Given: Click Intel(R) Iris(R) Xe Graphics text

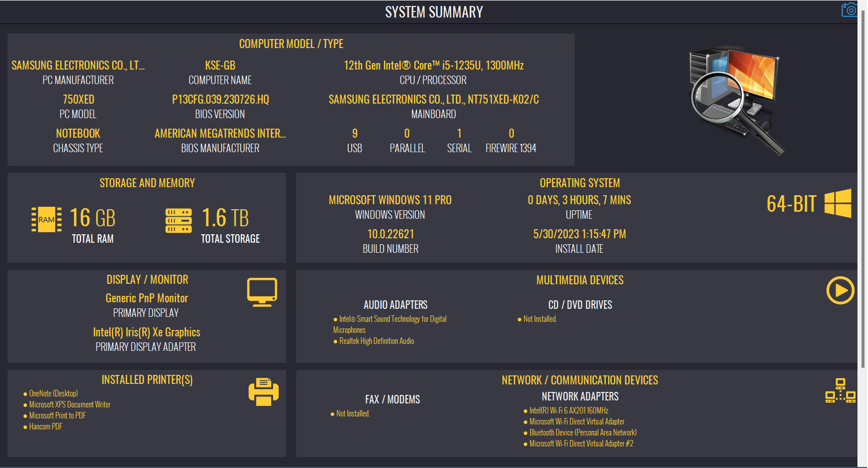Looking at the screenshot, I should (x=147, y=332).
